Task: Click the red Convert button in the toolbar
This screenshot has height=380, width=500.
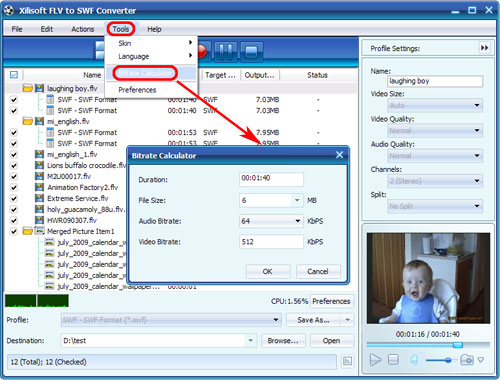Action: coord(203,52)
